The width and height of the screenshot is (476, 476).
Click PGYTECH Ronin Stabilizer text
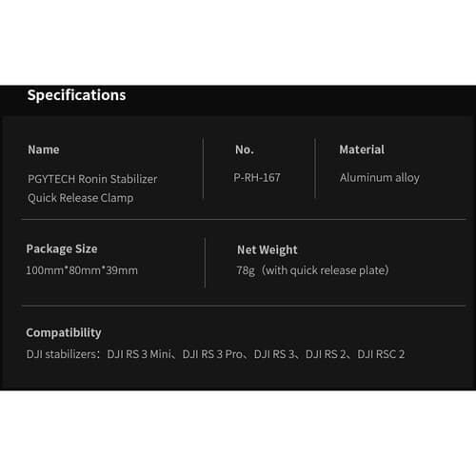click(92, 179)
